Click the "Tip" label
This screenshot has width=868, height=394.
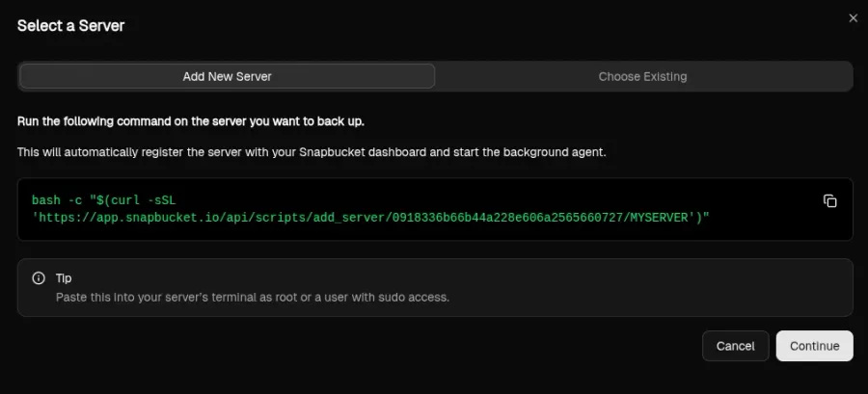coord(64,278)
